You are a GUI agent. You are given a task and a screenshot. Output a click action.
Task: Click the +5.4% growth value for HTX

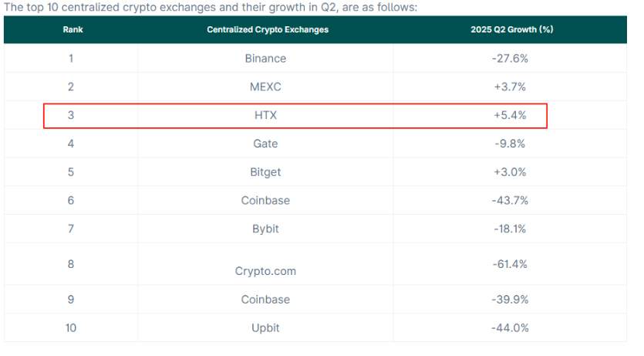510,115
